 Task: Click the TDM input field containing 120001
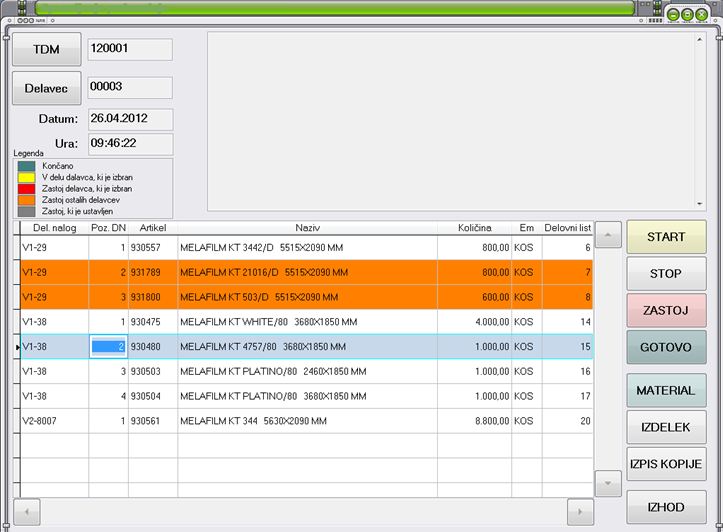(x=130, y=49)
